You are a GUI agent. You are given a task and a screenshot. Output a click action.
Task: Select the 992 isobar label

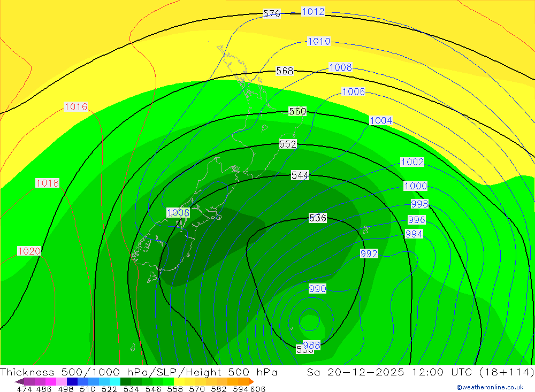[x=369, y=254]
